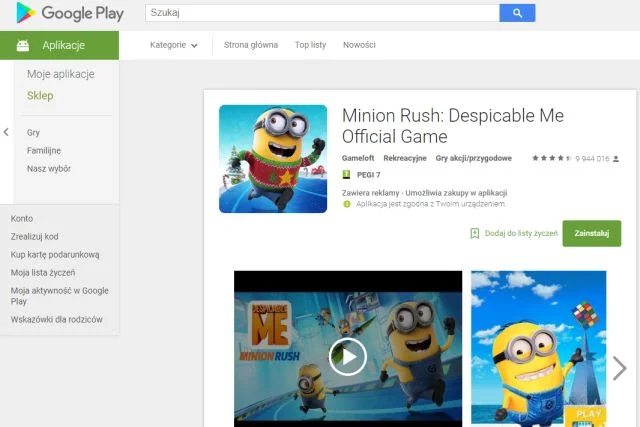This screenshot has height=427, width=640.
Task: Open the Rekreacyjne category link
Action: click(x=405, y=158)
